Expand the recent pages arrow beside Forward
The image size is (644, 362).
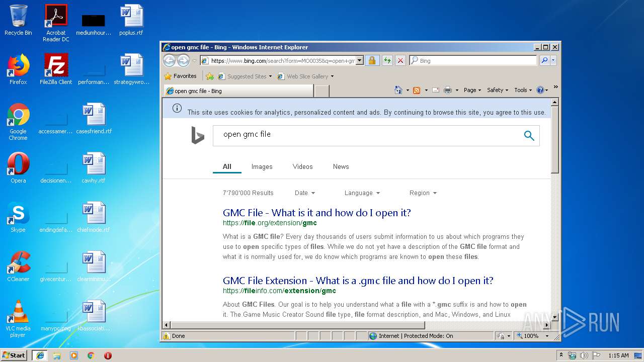(194, 61)
